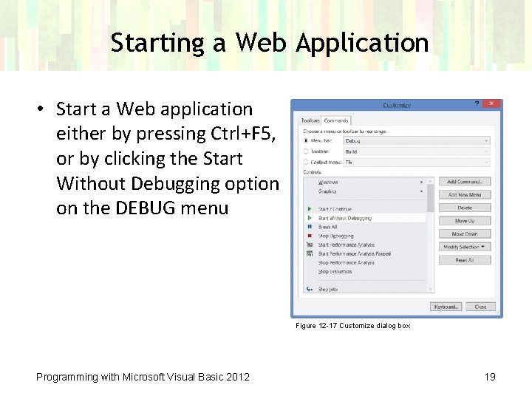Select the Windows item in controls list
This screenshot has height=399, width=532.
coord(365,183)
